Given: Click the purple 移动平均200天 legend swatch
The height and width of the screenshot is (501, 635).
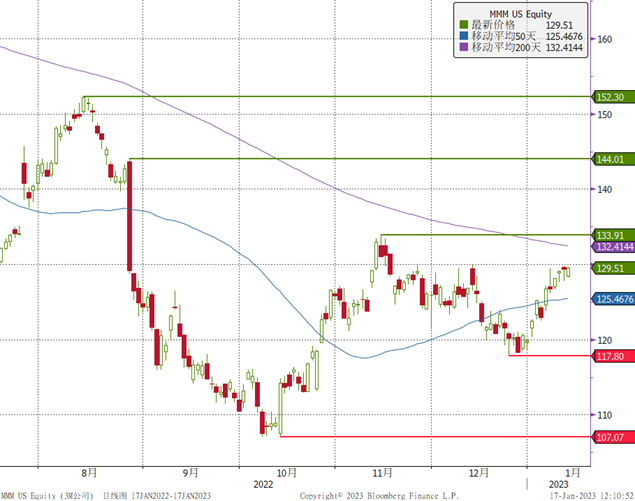Looking at the screenshot, I should [463, 47].
